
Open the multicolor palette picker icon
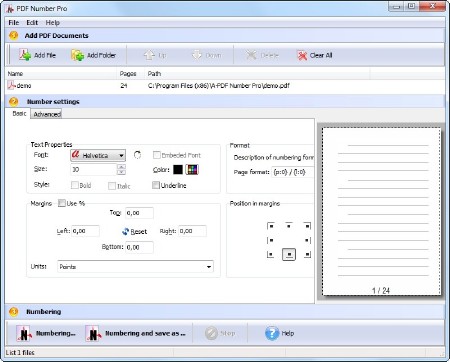(x=192, y=170)
